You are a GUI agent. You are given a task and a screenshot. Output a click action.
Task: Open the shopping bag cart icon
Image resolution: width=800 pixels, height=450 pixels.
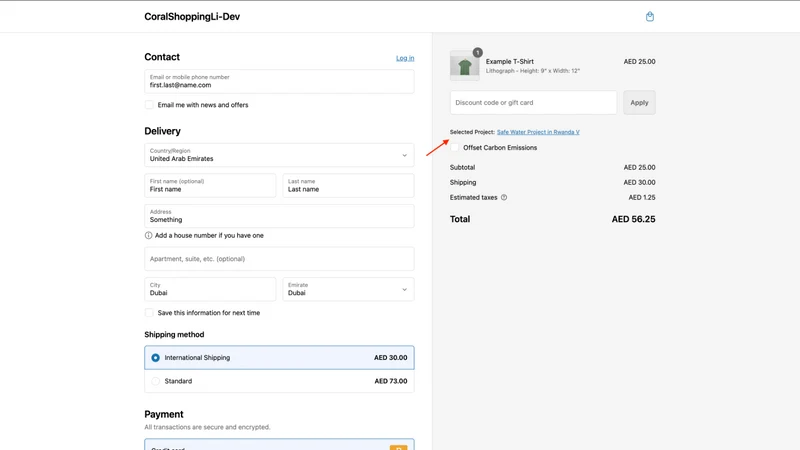point(649,16)
